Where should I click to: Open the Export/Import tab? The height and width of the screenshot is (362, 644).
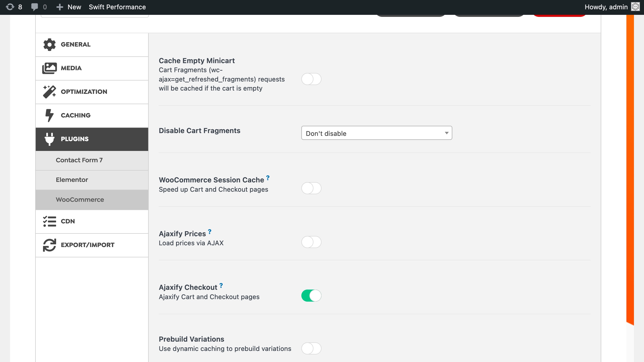coord(92,245)
